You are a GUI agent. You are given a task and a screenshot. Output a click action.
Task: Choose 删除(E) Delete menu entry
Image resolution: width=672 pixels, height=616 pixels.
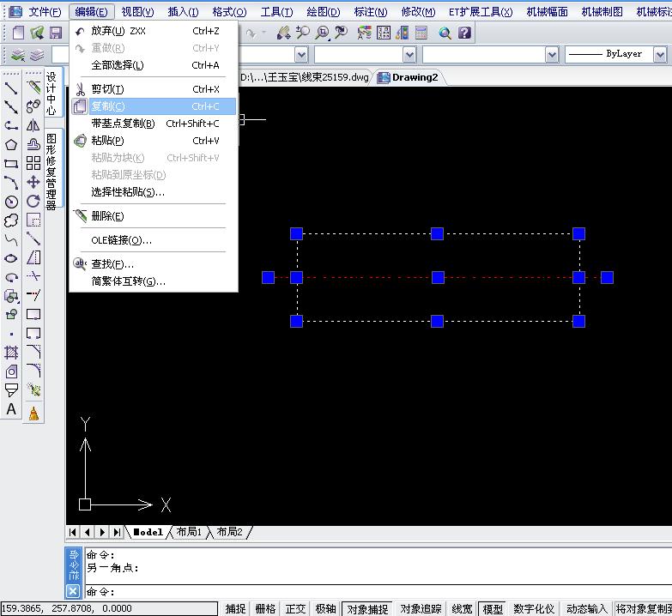tap(154, 216)
